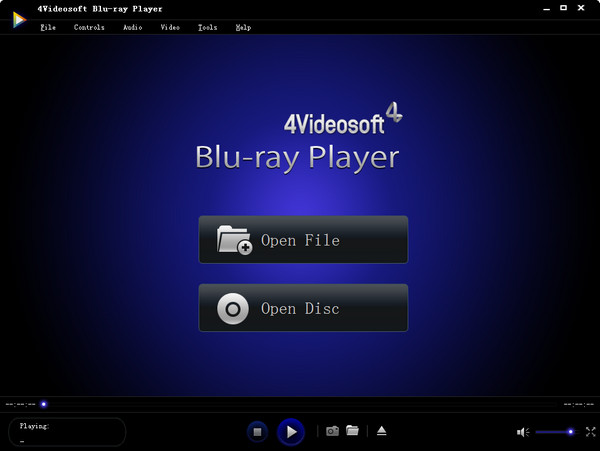Viewport: 600px width, 451px height.
Task: Click the 4Videosoft app logo icon
Action: click(x=19, y=20)
